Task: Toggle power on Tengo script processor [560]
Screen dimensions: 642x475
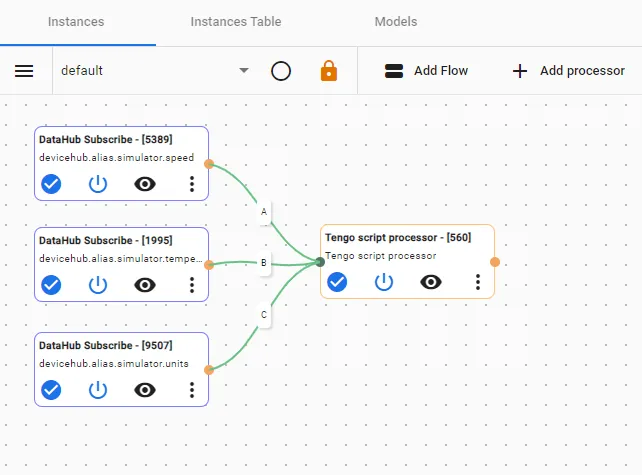Action: tap(384, 282)
